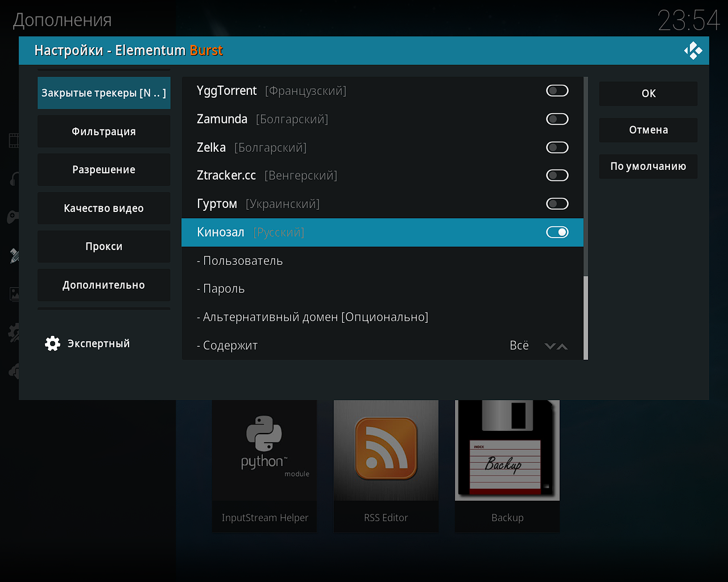Reset settings with По умолчанию button

click(x=648, y=166)
